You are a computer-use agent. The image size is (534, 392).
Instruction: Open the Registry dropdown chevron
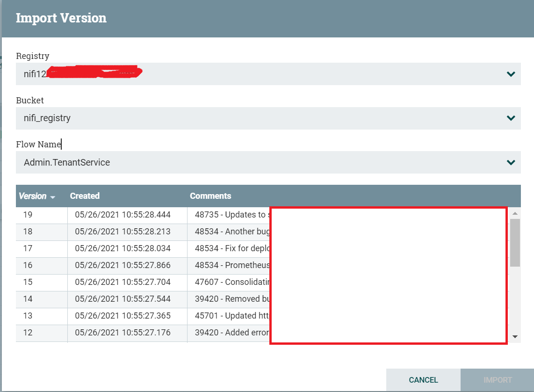coord(511,73)
